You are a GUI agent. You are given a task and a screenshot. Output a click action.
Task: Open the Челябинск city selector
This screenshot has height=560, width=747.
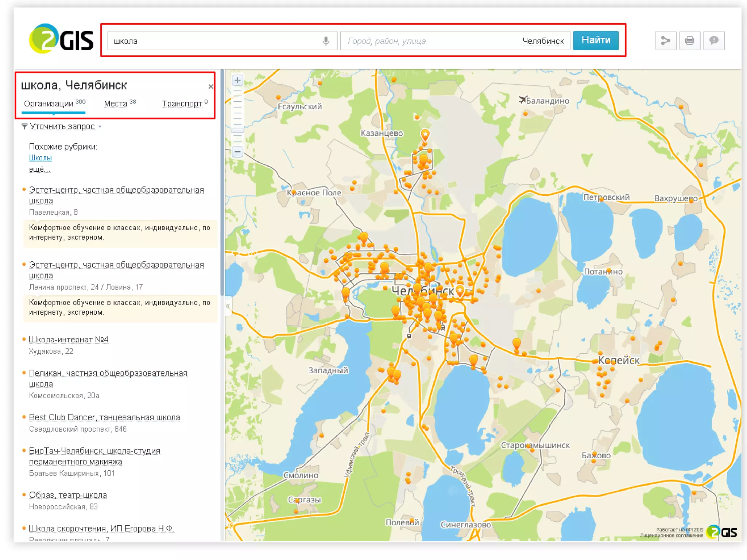click(x=543, y=41)
